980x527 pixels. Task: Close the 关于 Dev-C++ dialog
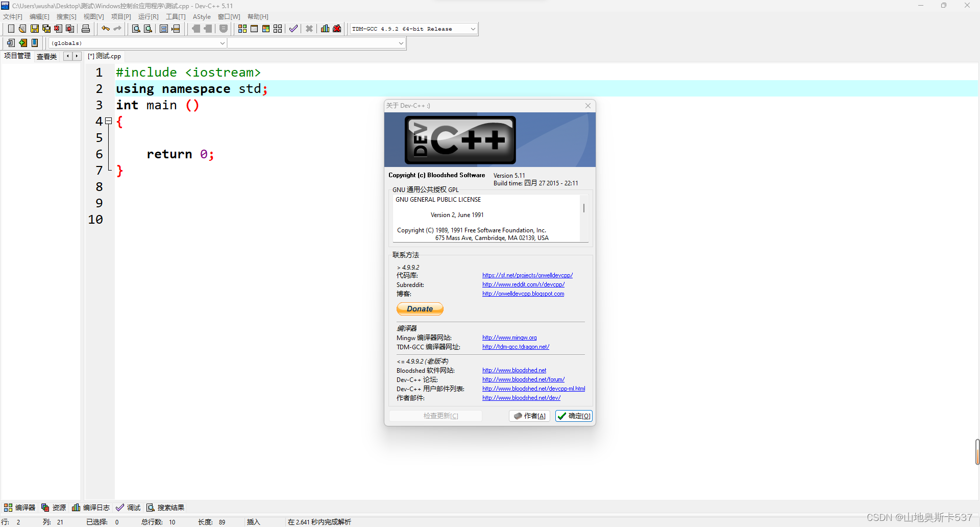tap(588, 106)
